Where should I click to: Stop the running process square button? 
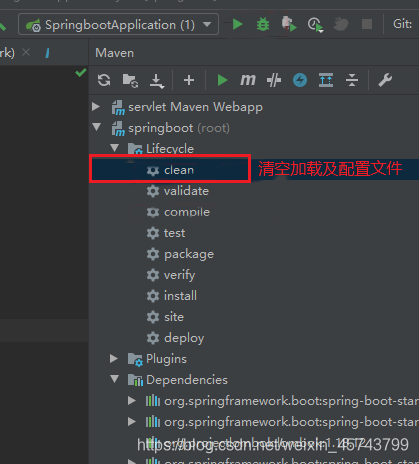pos(367,24)
